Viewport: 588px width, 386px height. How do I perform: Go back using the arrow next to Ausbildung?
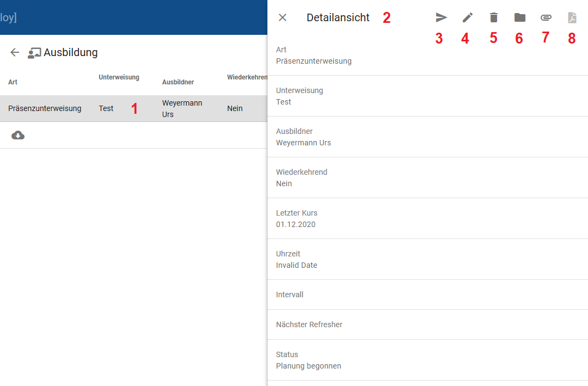click(x=15, y=52)
